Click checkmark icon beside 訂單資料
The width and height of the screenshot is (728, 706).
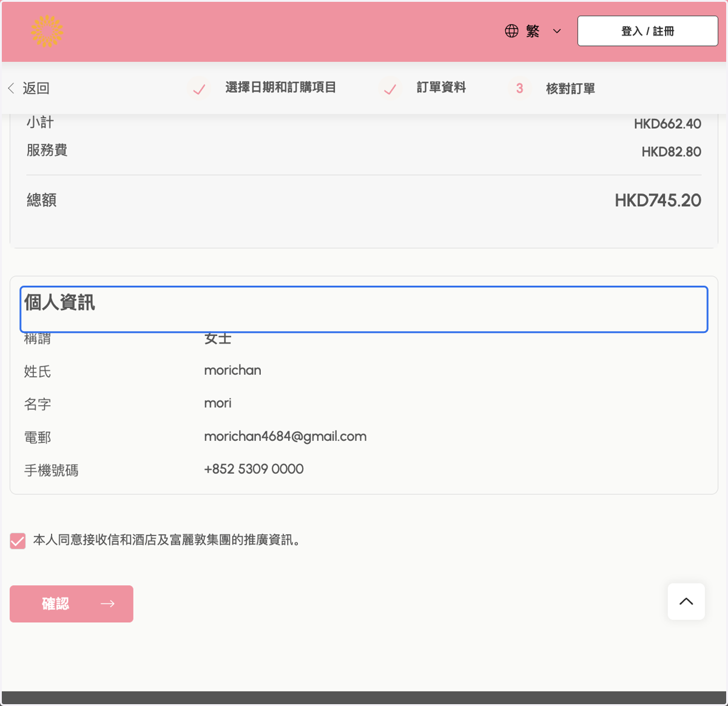[390, 89]
